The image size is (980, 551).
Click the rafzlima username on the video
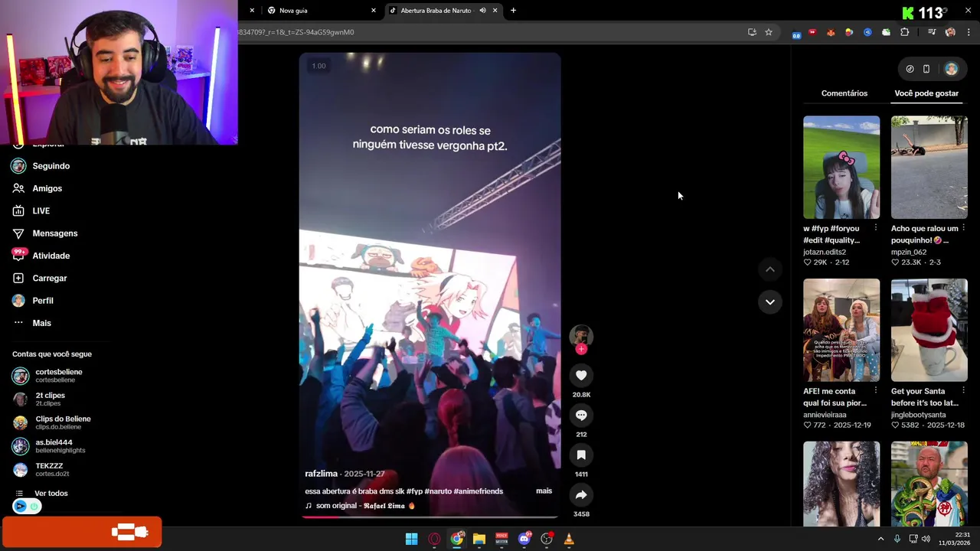[322, 474]
